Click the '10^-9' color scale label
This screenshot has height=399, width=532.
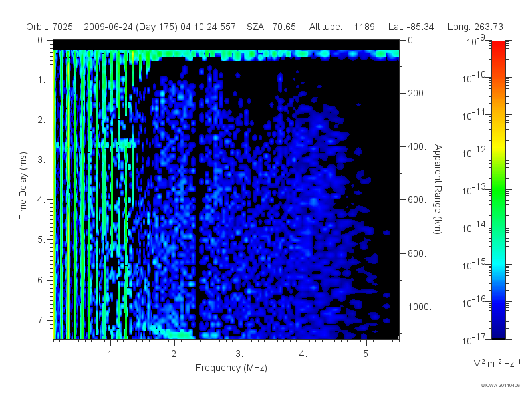475,41
